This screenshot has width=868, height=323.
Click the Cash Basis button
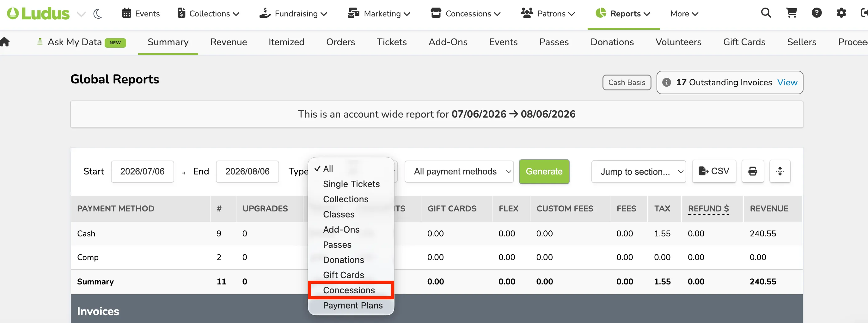[x=627, y=82]
